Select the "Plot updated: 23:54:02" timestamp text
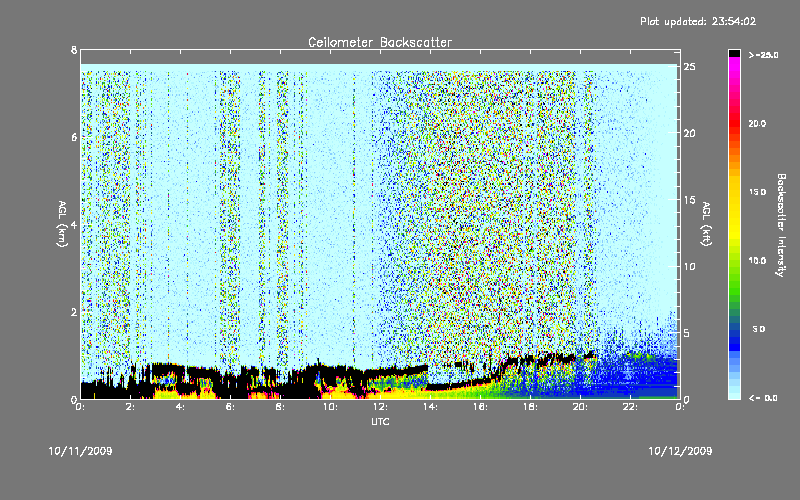 (x=698, y=21)
